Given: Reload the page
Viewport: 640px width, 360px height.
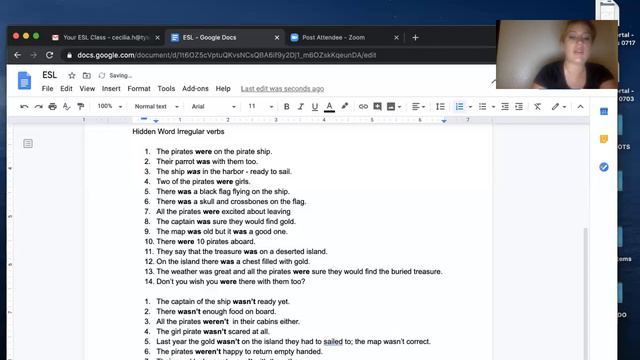Looking at the screenshot, I should point(49,55).
